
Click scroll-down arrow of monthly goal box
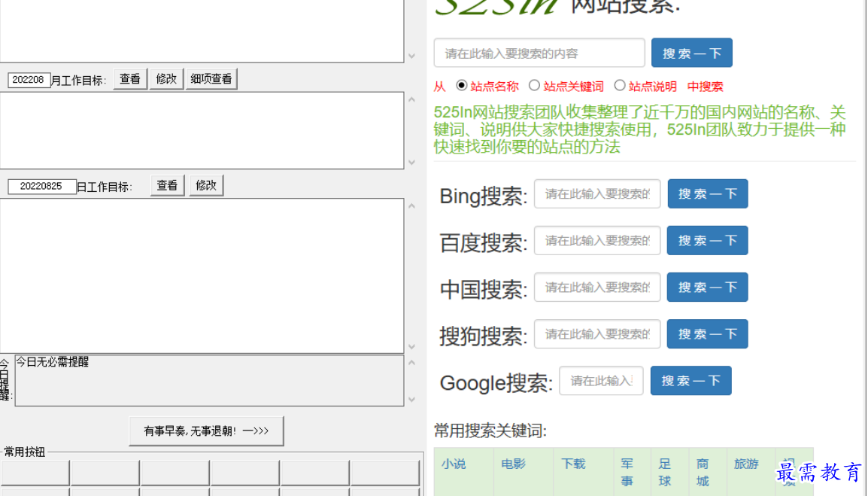pos(412,163)
